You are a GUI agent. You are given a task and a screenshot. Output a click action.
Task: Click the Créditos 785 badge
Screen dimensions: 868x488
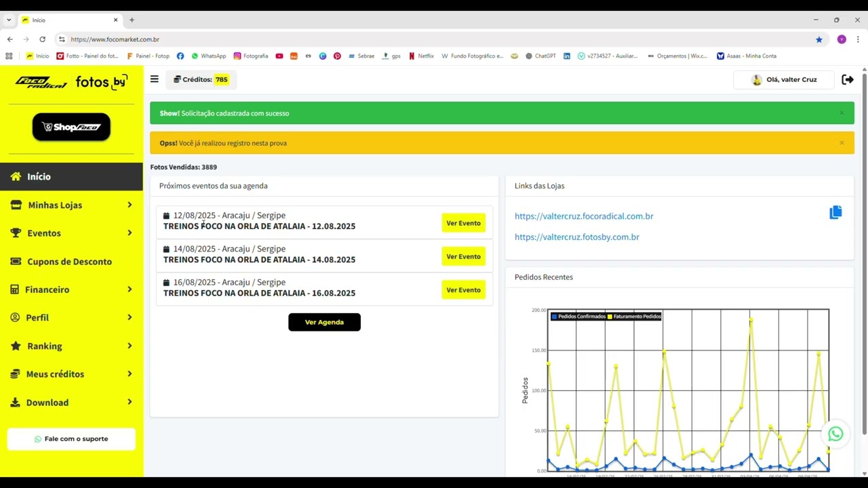[201, 79]
